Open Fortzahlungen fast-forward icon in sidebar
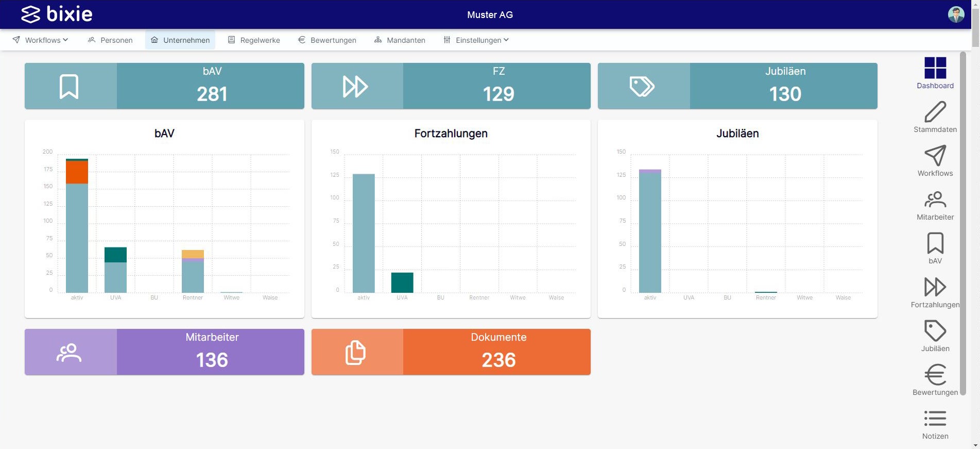This screenshot has width=980, height=449. pos(935,287)
